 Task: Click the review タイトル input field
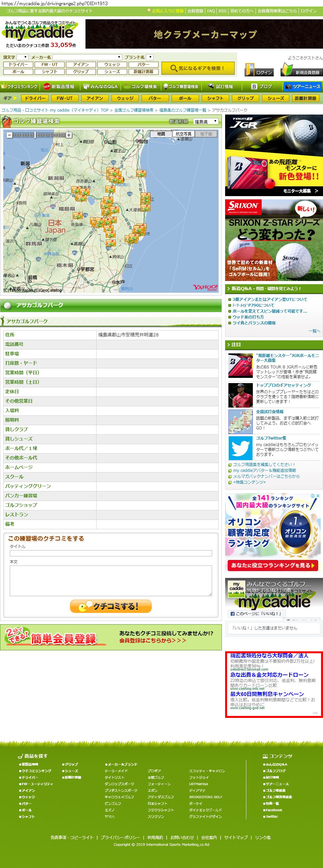pos(111,553)
